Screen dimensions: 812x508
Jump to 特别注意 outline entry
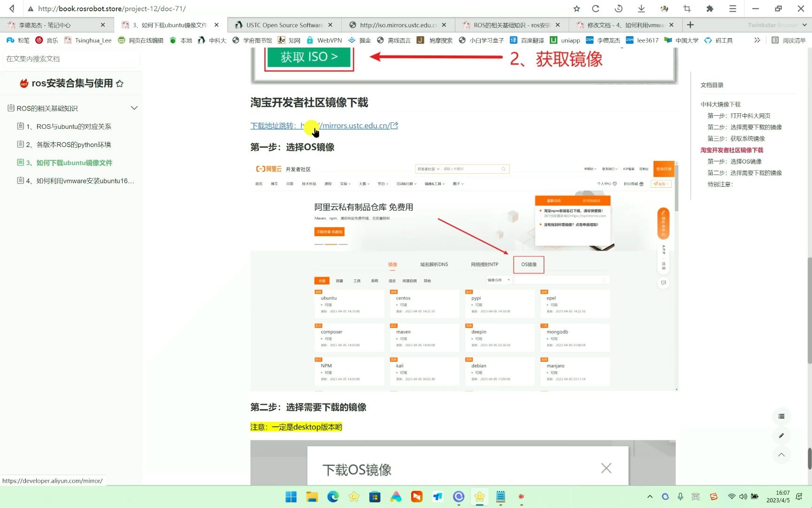720,184
